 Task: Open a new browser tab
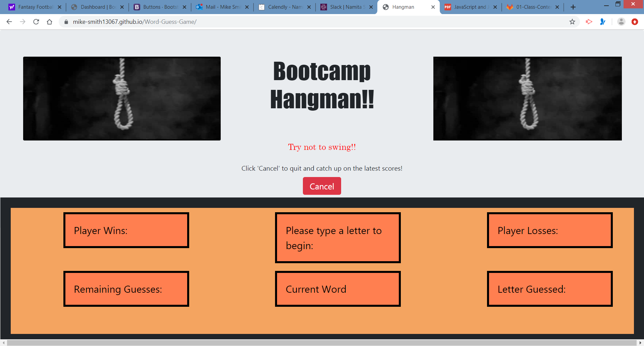pos(573,7)
